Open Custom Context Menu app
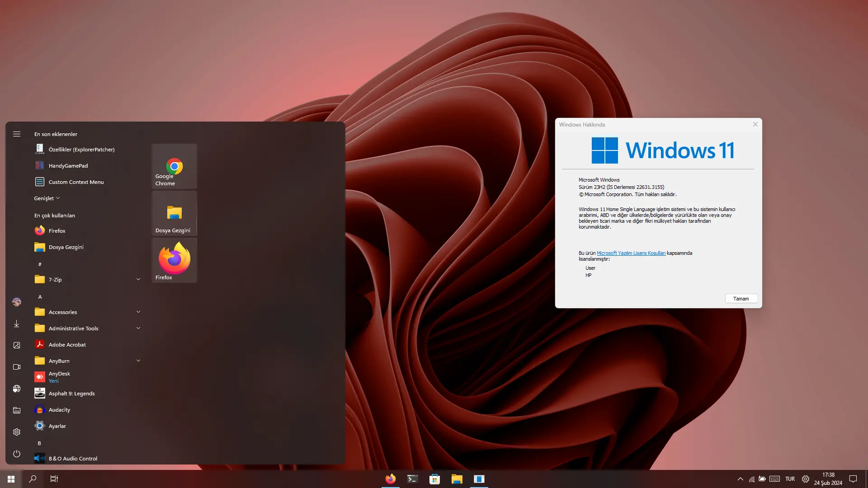Viewport: 868px width, 488px height. [88, 182]
